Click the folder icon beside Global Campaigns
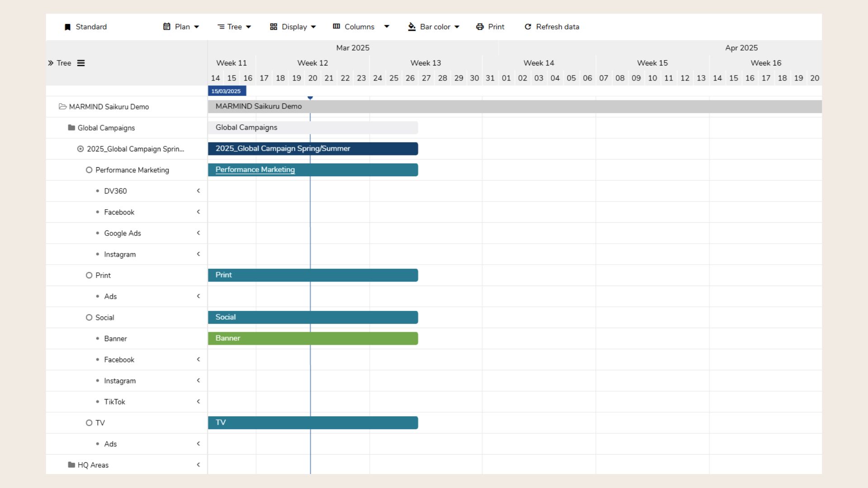The width and height of the screenshot is (868, 488). (x=71, y=128)
